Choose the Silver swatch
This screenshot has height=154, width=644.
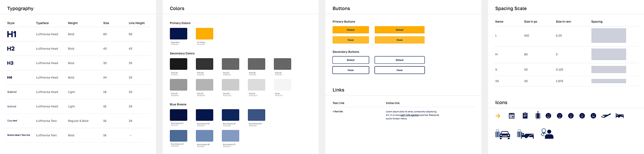[282, 85]
